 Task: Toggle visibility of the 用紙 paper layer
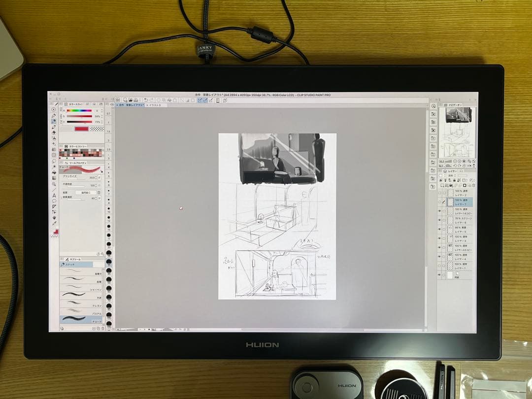pyautogui.click(x=439, y=275)
